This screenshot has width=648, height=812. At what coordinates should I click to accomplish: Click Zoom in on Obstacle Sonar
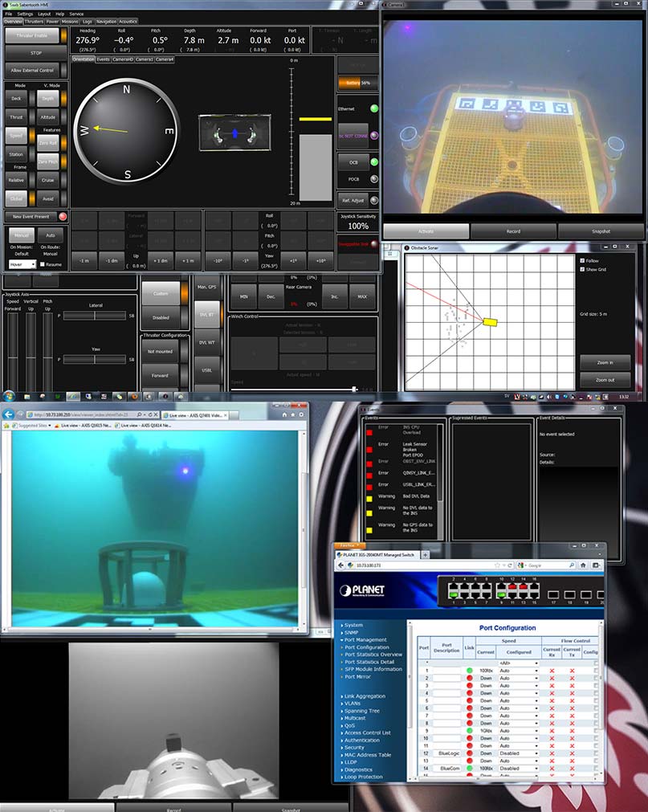[605, 363]
